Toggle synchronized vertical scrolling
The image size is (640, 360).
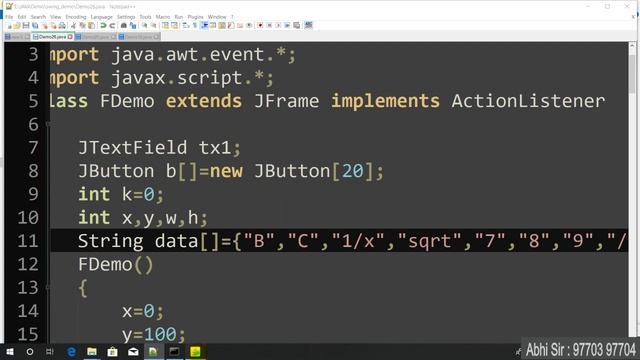[x=165, y=26]
